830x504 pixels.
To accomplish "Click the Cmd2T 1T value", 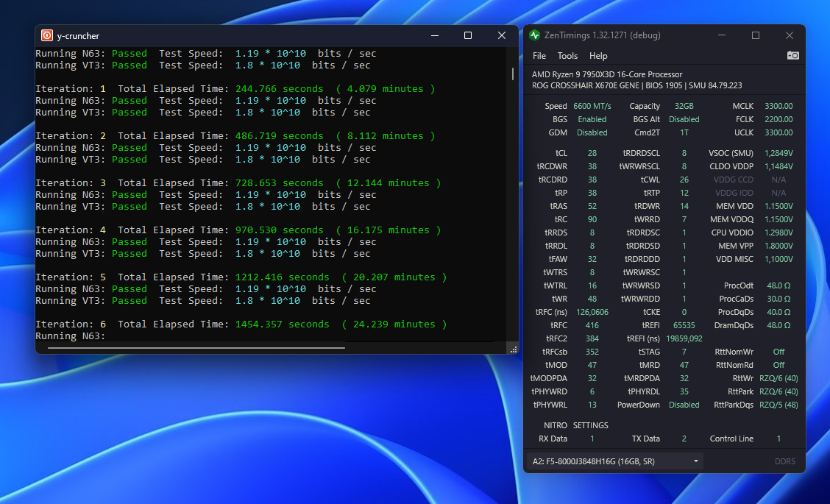I will click(x=684, y=132).
